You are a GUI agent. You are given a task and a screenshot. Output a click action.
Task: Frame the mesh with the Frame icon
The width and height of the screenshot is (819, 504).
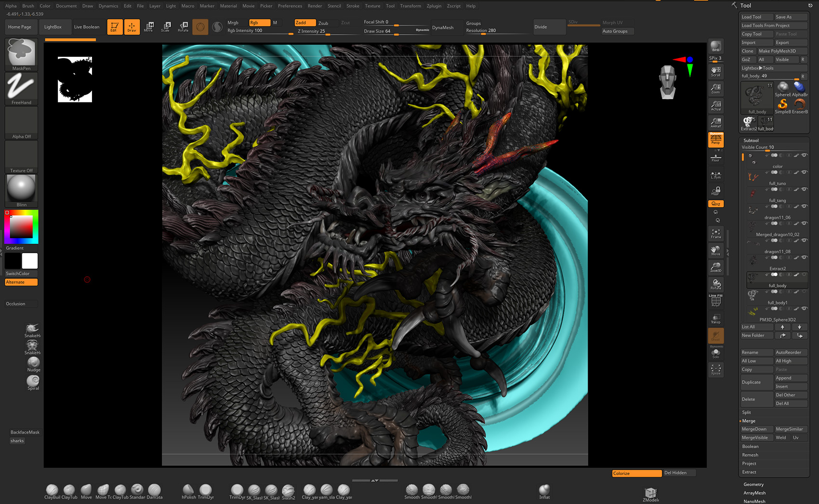click(x=716, y=233)
